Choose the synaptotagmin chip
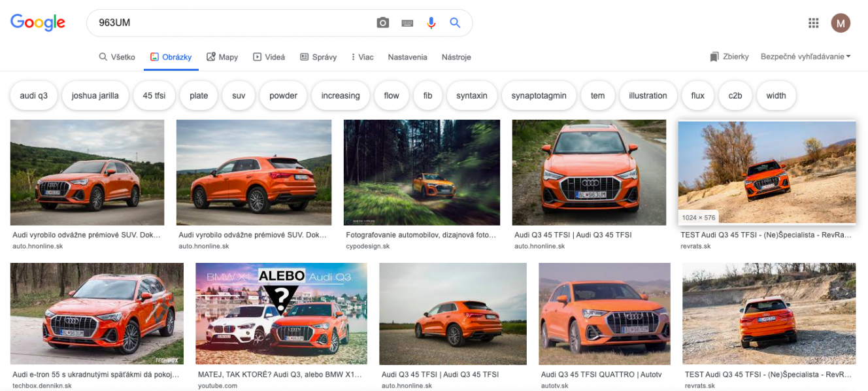This screenshot has width=868, height=391. coord(539,95)
